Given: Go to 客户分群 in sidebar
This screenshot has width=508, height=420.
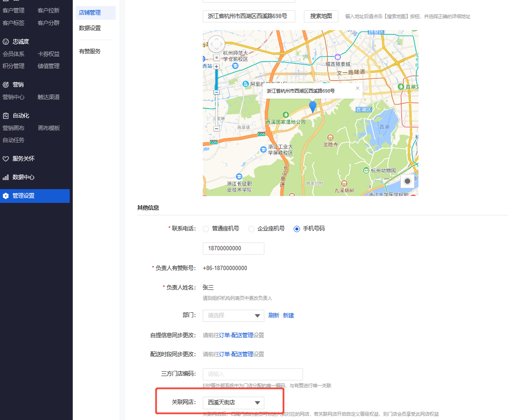Looking at the screenshot, I should 49,23.
